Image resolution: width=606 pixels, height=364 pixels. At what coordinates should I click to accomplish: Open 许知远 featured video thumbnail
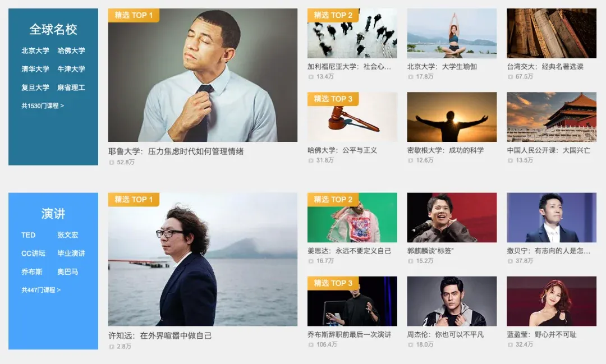coord(203,259)
